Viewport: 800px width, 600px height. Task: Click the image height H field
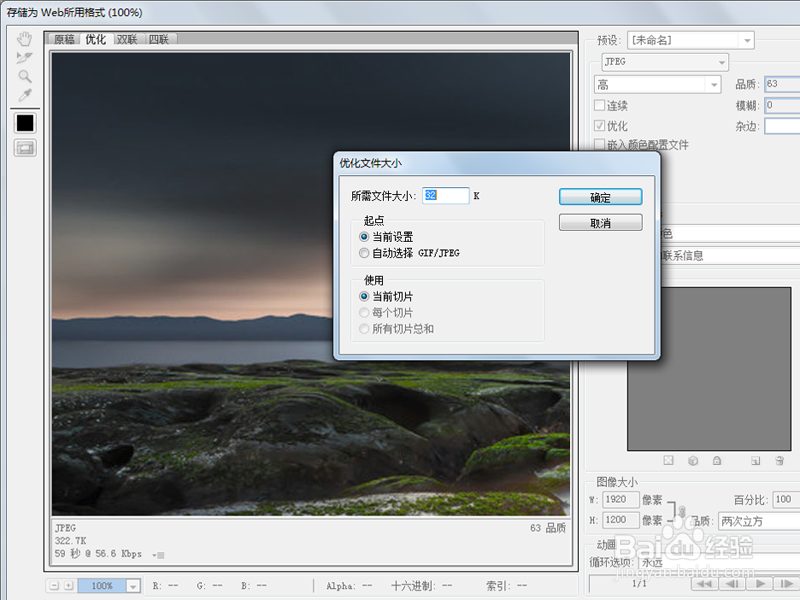click(x=620, y=520)
